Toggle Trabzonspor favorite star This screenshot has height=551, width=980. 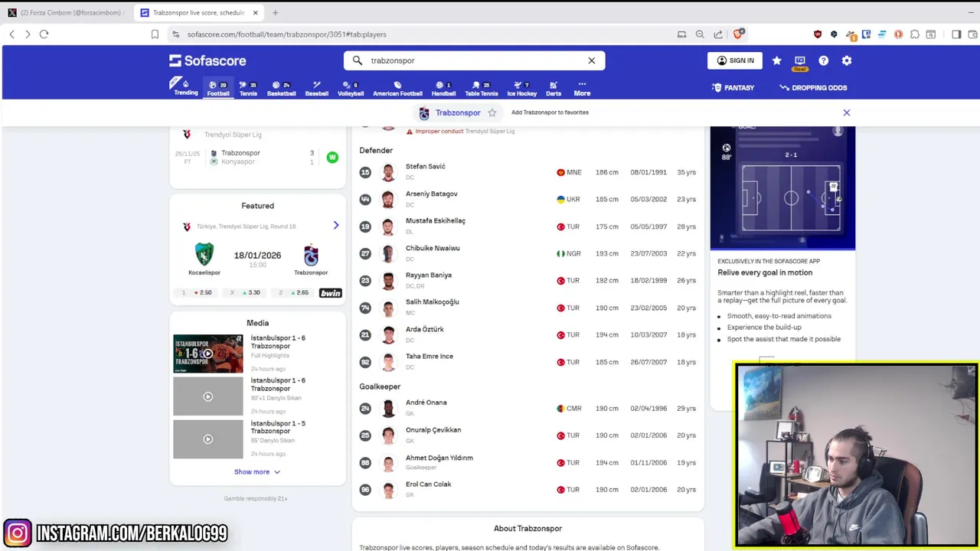[492, 112]
